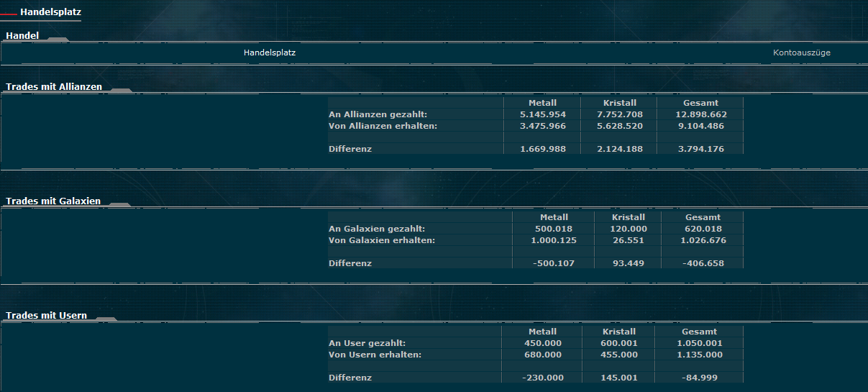The image size is (868, 392).
Task: Click the Von Allianzen erhalten row label
Action: (x=383, y=126)
